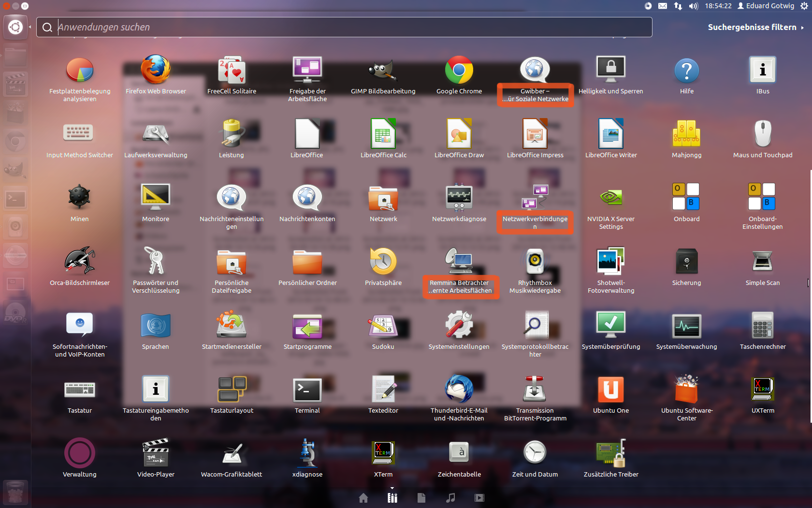Open Eduard Gotwig user menu
812x508 pixels.
tap(766, 6)
